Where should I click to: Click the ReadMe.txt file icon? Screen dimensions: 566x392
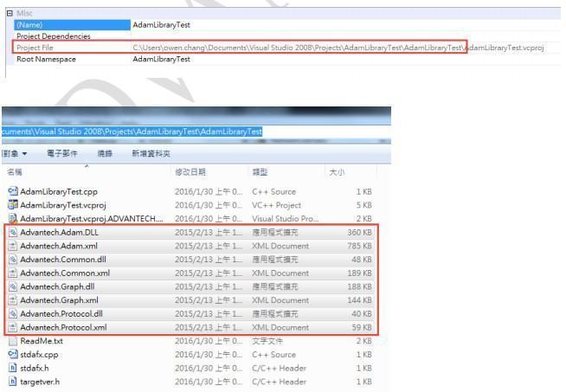pos(13,341)
